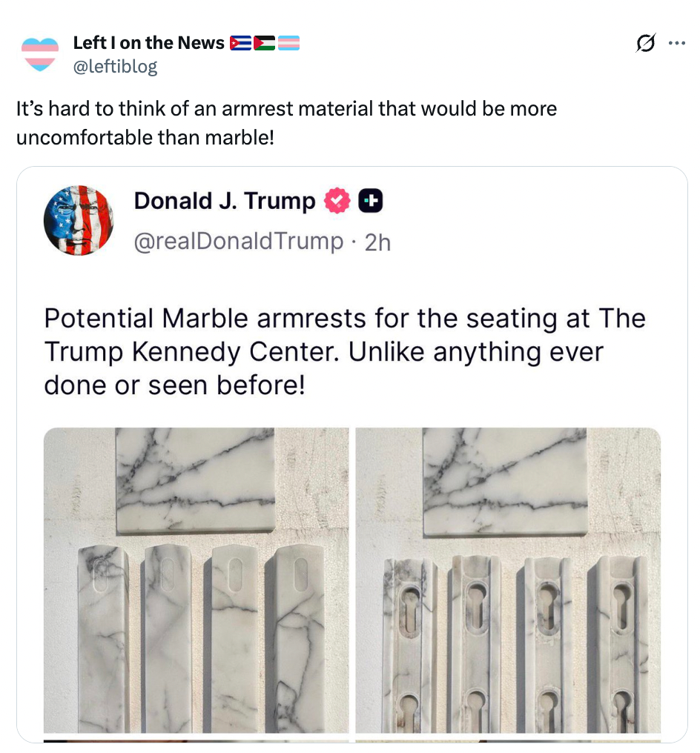The height and width of the screenshot is (753, 700).
Task: Click Donald J. Trump's flag-face avatar
Action: [x=78, y=220]
